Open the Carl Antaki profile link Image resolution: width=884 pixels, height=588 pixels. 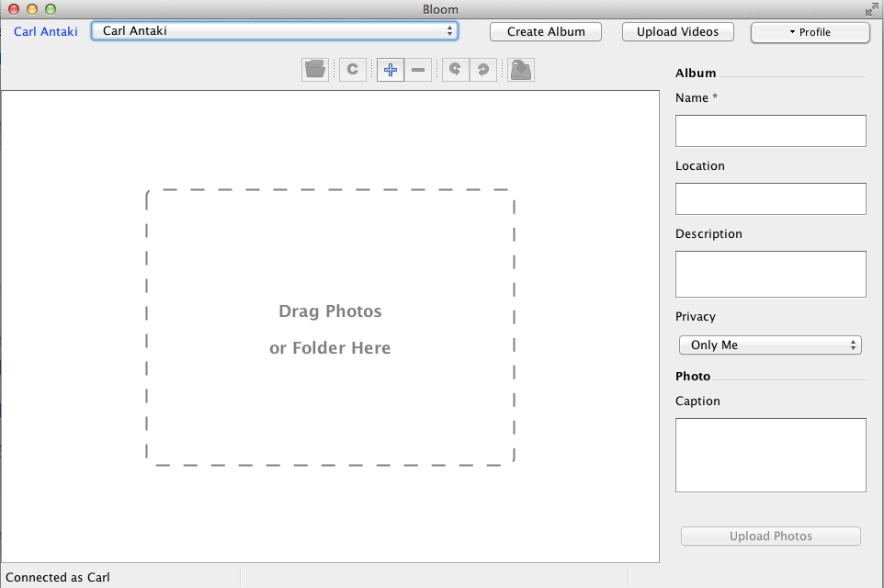[x=46, y=31]
